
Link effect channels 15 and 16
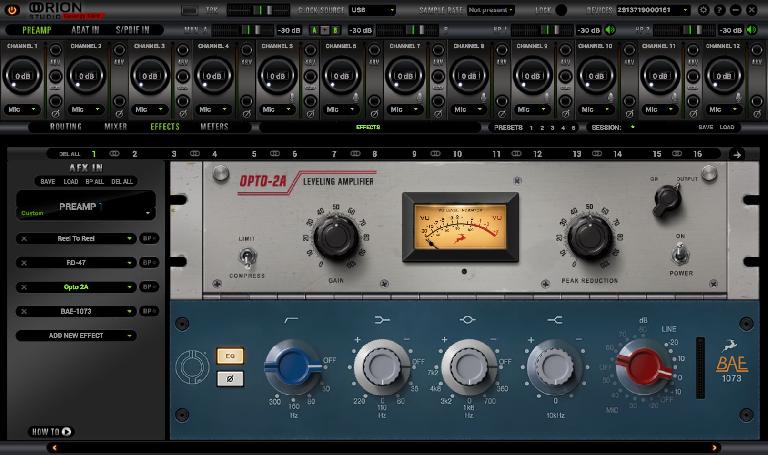click(677, 154)
